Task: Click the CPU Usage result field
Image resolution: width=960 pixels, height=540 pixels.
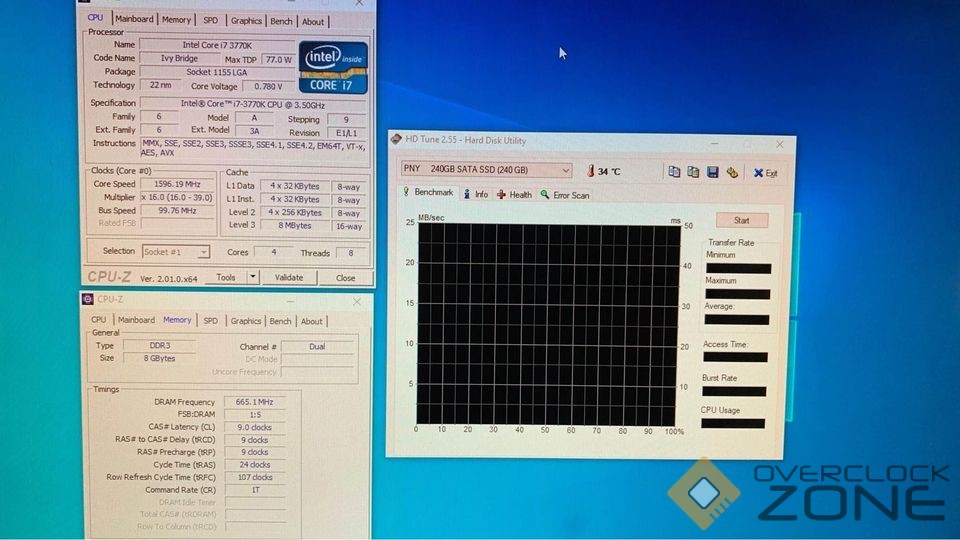Action: (x=733, y=423)
